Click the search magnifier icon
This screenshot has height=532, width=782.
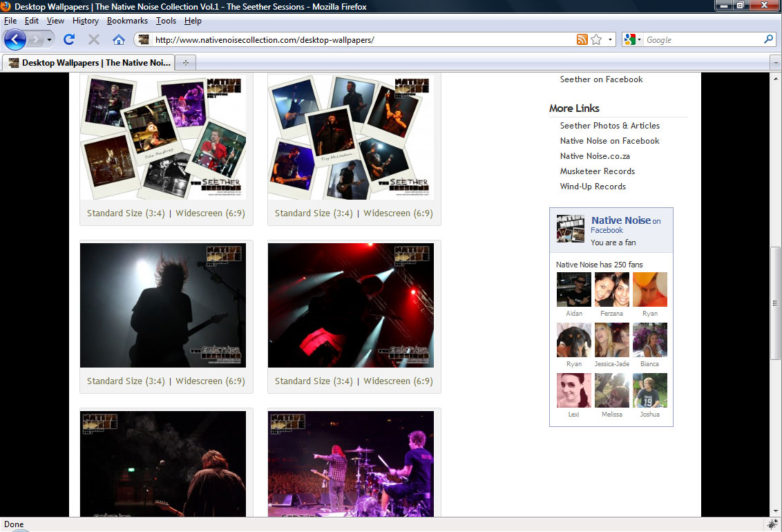pos(769,39)
